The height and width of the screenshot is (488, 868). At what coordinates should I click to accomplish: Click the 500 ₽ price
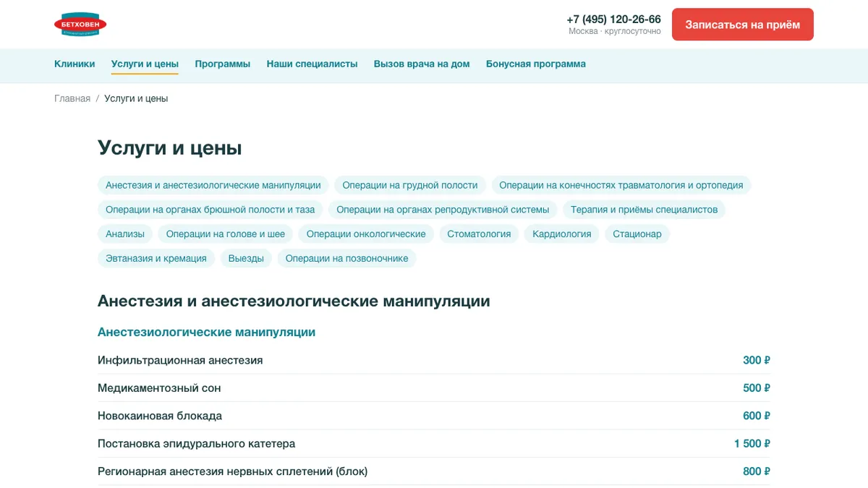[757, 388]
